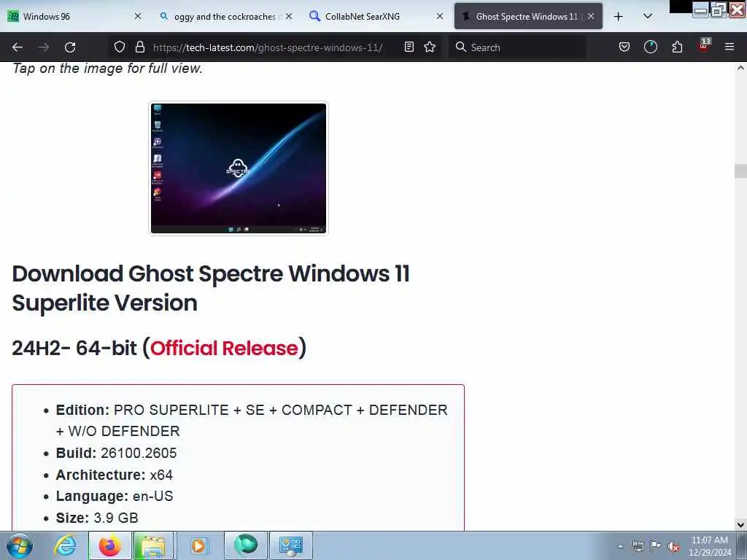Screen dimensions: 747x560
Task: Go back to the previous page
Action: pos(18,47)
